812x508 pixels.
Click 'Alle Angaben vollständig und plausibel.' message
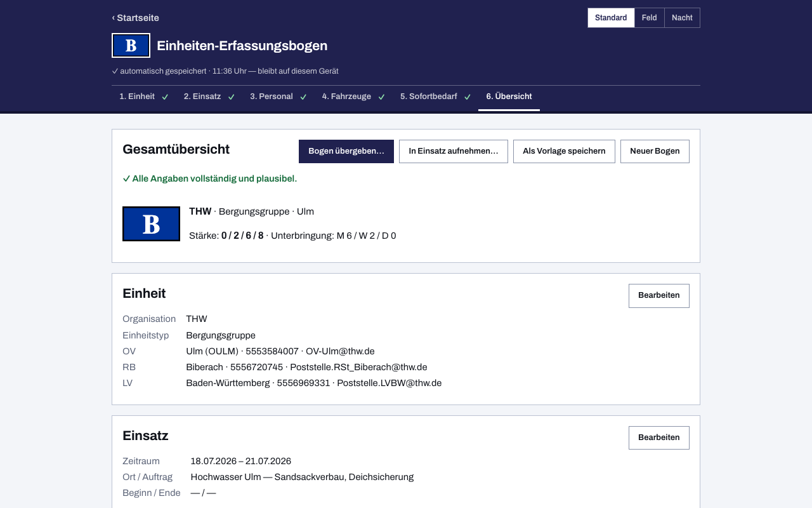[x=210, y=179]
